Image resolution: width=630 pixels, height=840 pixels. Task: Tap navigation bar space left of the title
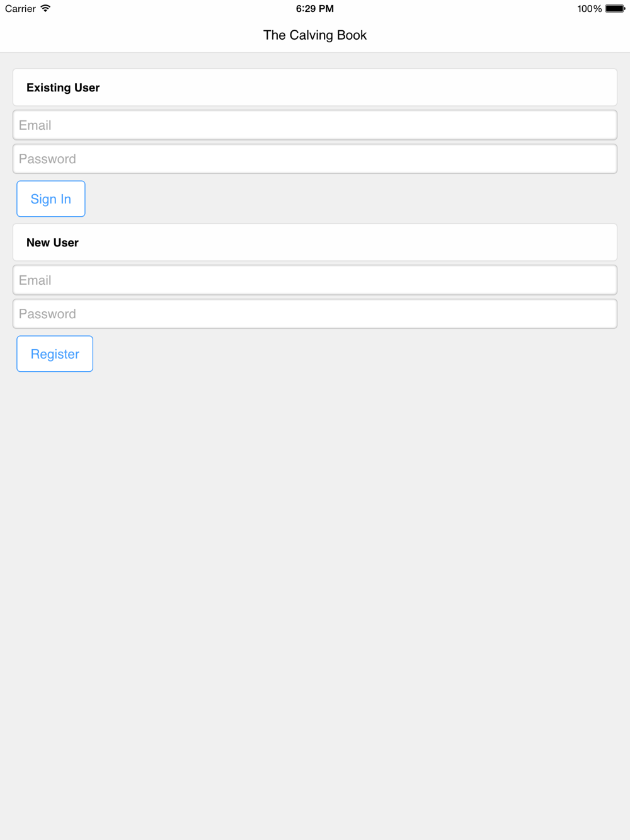(126, 35)
